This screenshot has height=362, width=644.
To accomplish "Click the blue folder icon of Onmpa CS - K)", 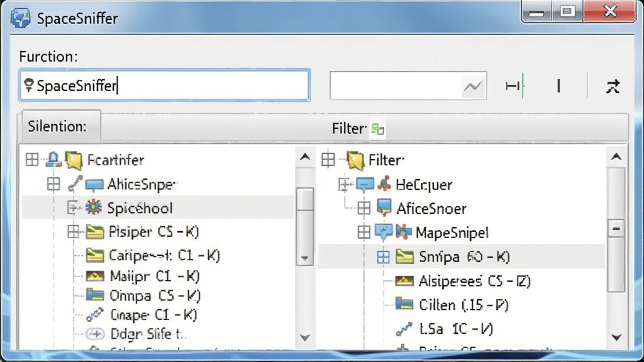I will [x=95, y=295].
